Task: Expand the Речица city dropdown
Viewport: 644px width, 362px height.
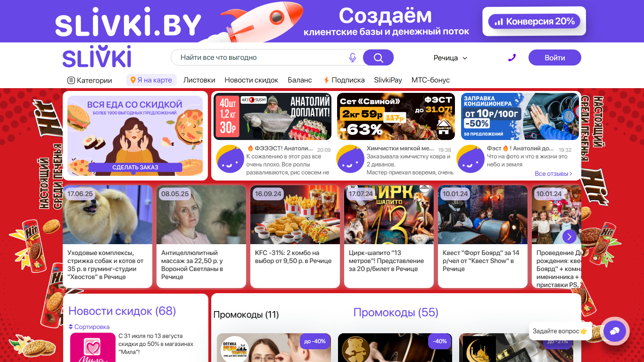Action: coord(450,58)
